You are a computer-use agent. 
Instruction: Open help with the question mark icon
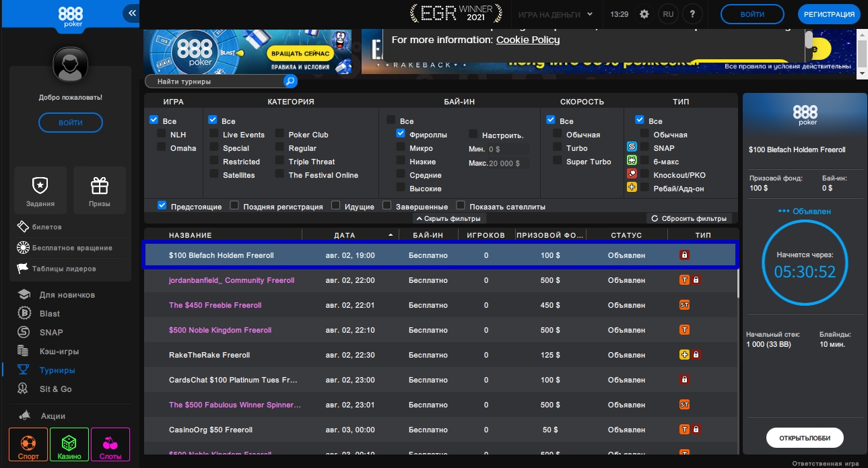pos(693,14)
